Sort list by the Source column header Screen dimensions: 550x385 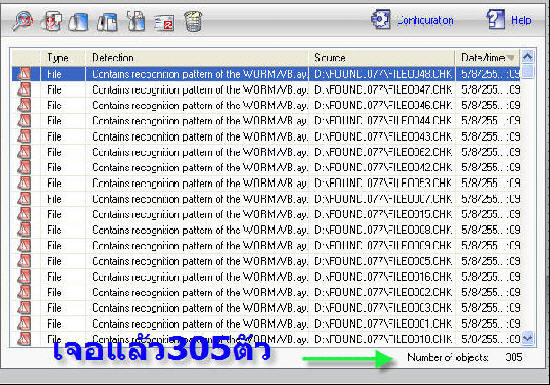382,58
